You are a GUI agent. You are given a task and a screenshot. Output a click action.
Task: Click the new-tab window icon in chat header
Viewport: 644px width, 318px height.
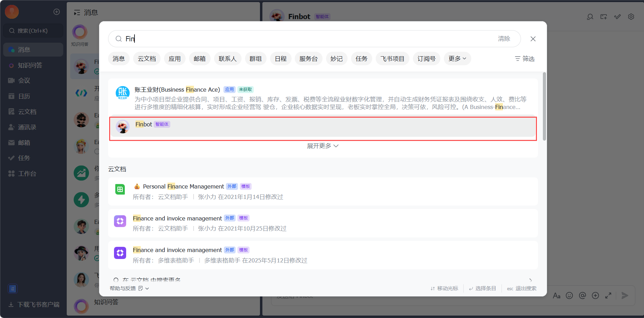coord(604,17)
